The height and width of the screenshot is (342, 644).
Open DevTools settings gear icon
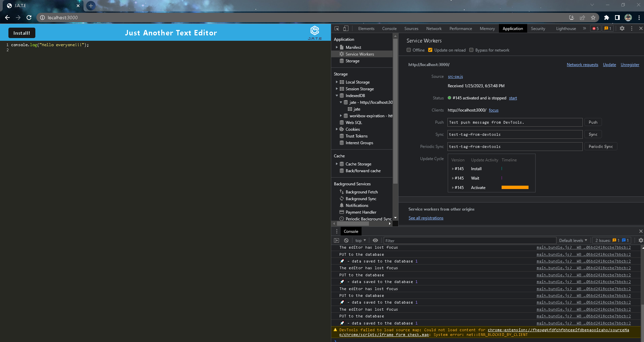(x=622, y=28)
